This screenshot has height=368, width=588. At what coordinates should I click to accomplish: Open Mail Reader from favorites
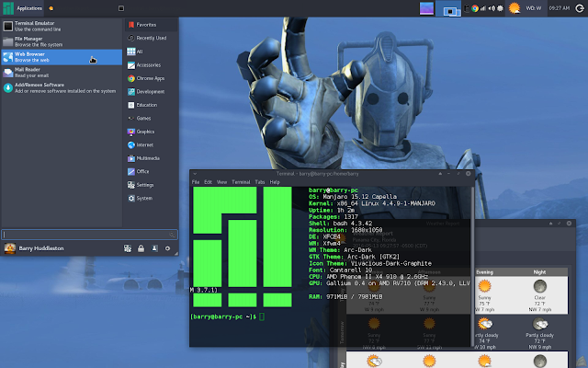pos(62,72)
